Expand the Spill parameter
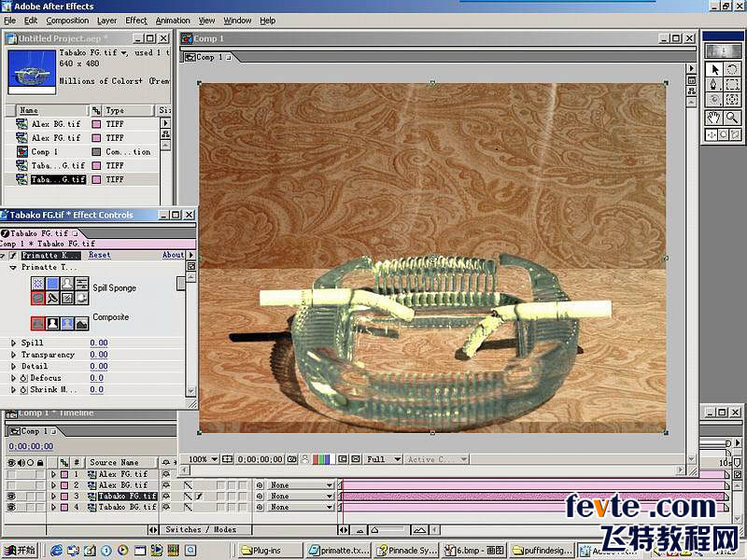Image resolution: width=747 pixels, height=560 pixels. 13,343
